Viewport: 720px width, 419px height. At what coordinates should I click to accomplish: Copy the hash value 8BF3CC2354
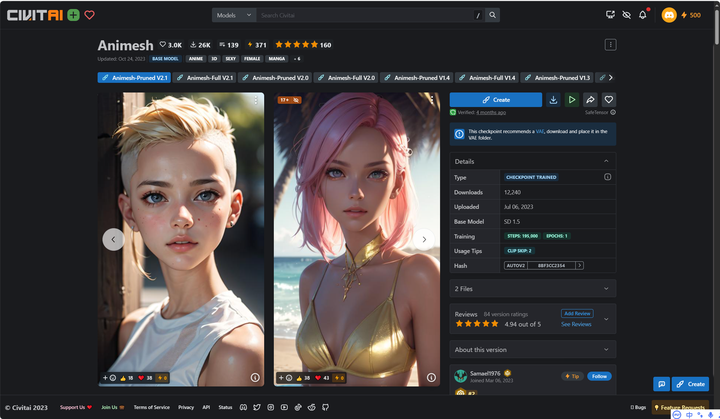(551, 266)
